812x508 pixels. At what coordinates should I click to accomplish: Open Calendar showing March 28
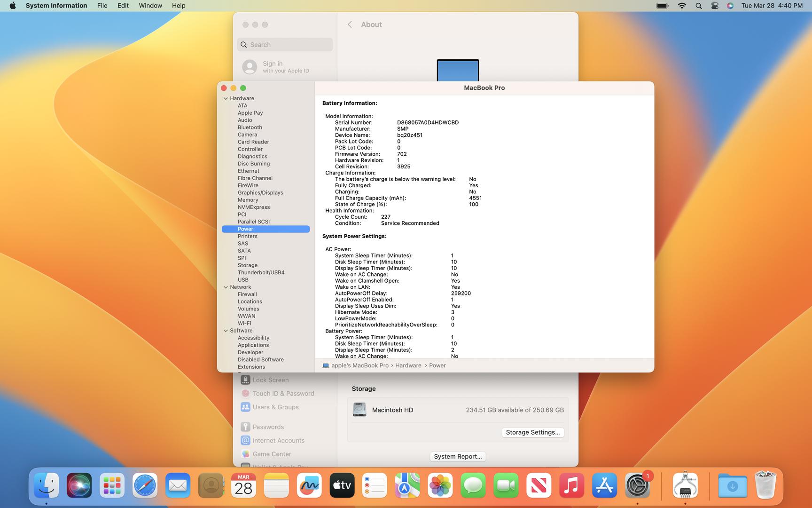point(243,485)
